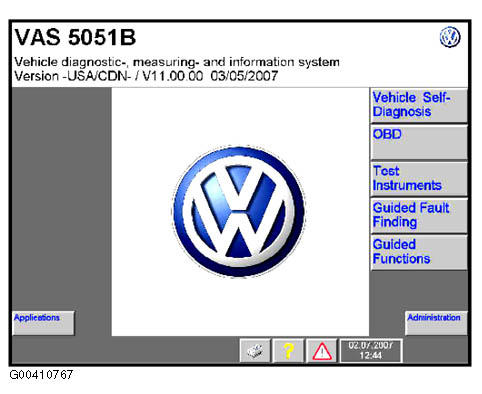Click the date and time display

(371, 351)
